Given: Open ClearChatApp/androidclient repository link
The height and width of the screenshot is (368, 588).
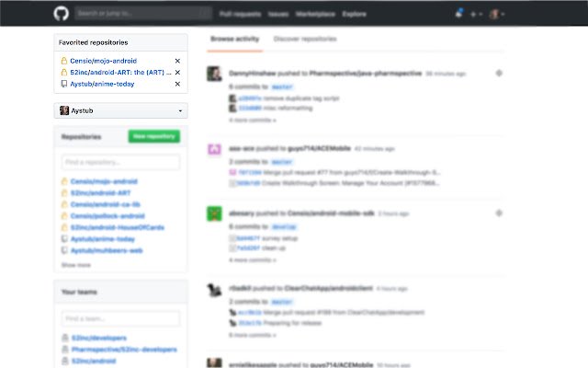Looking at the screenshot, I should coord(329,288).
